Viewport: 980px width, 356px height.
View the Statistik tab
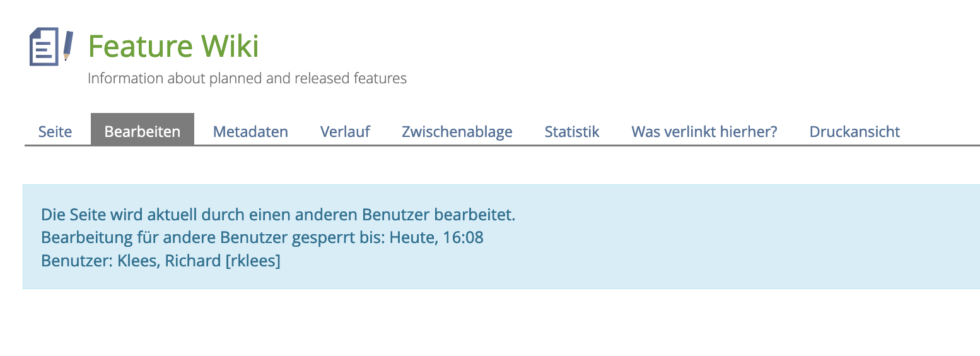(572, 131)
